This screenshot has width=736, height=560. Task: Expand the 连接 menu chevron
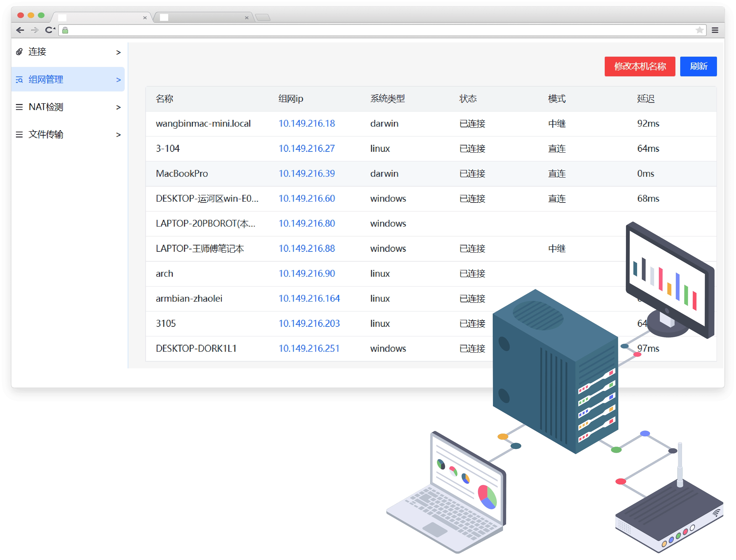[x=118, y=52]
